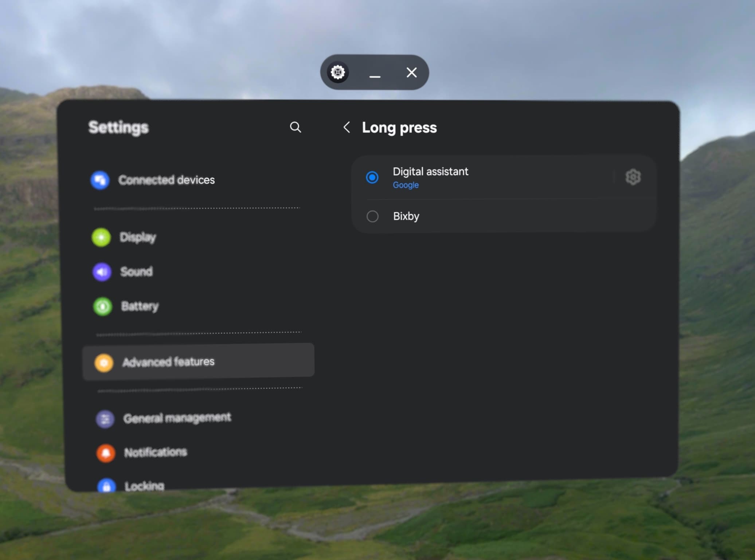Viewport: 755px width, 560px height.
Task: Click the General management sliders icon
Action: coord(105,419)
